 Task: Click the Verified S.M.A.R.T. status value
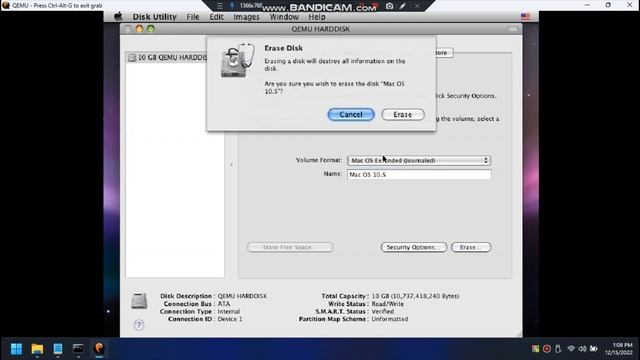click(x=382, y=311)
